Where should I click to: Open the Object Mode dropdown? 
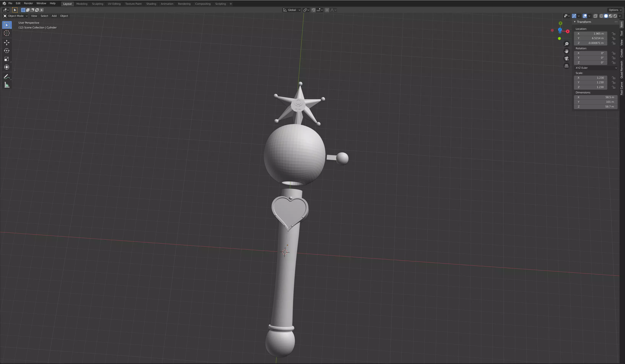click(x=15, y=16)
